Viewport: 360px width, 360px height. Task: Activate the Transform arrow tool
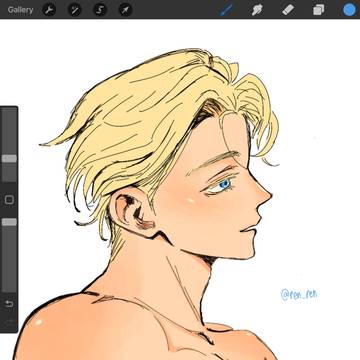[x=125, y=10]
